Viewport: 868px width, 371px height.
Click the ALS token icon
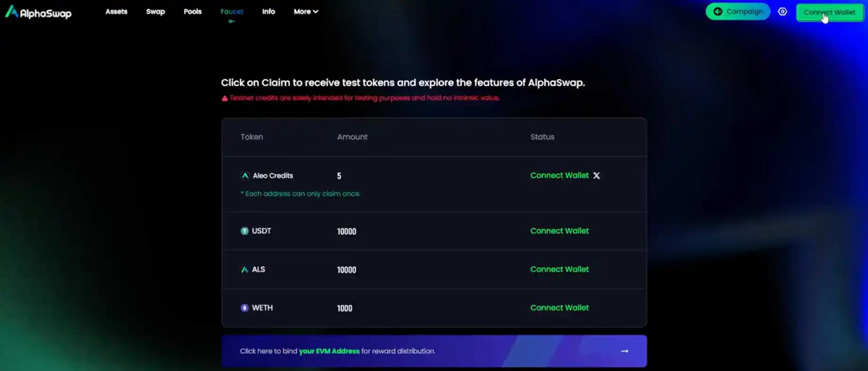[244, 270]
